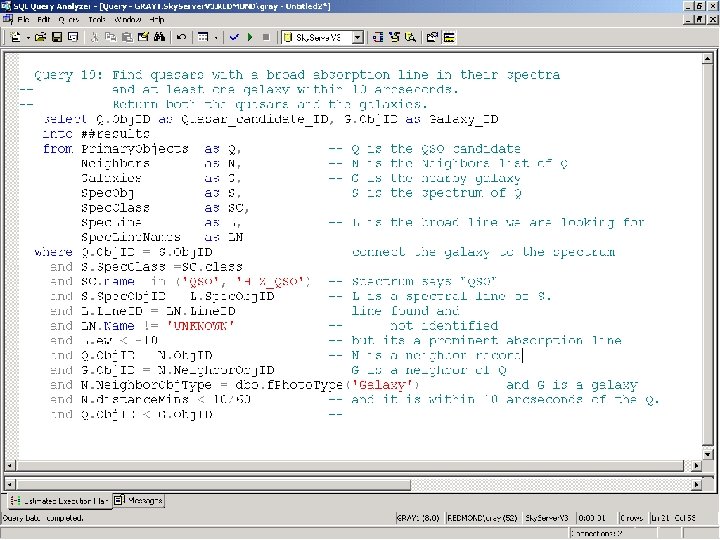Open Find using the binoculars icon
Image resolution: width=720 pixels, height=540 pixels.
tap(159, 38)
